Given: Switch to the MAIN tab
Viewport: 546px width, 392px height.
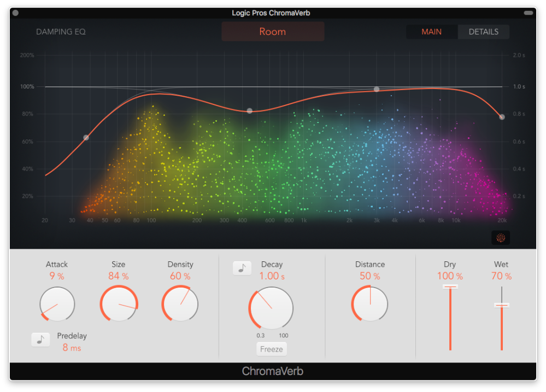Looking at the screenshot, I should pos(431,32).
